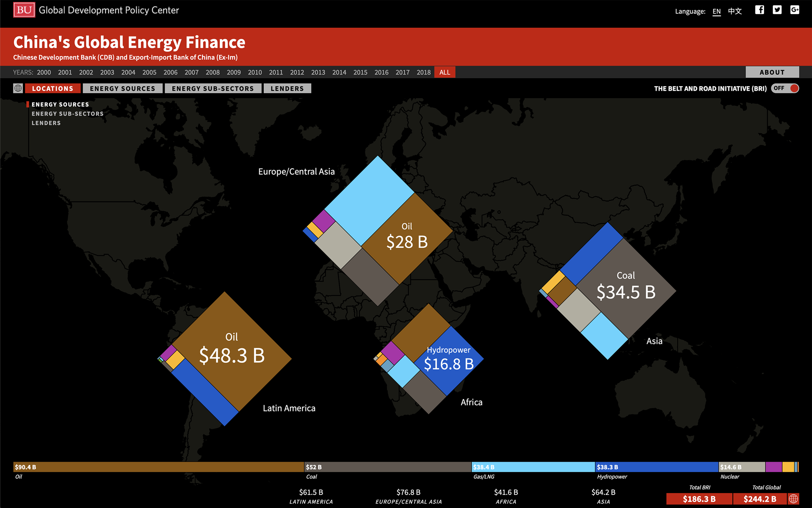
Task: Filter by year 2004
Action: coord(128,72)
